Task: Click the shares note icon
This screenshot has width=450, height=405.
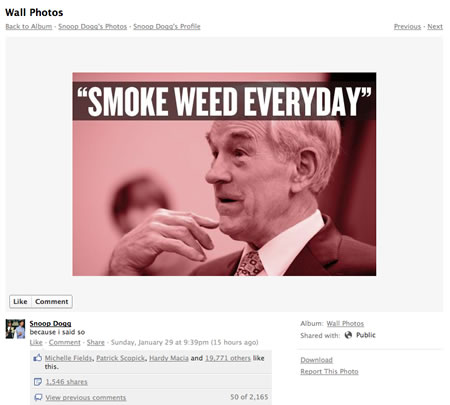Action: [x=38, y=382]
